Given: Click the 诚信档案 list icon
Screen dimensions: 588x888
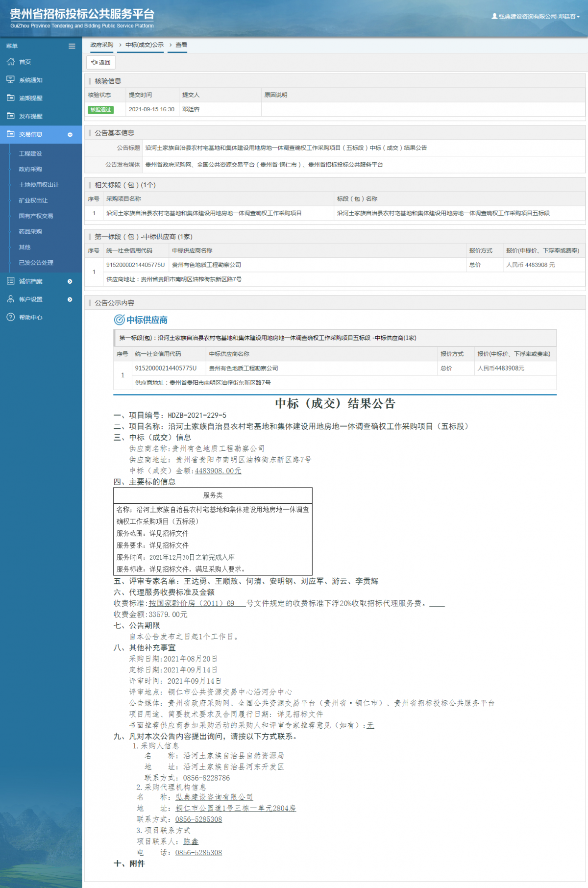Looking at the screenshot, I should 11,281.
